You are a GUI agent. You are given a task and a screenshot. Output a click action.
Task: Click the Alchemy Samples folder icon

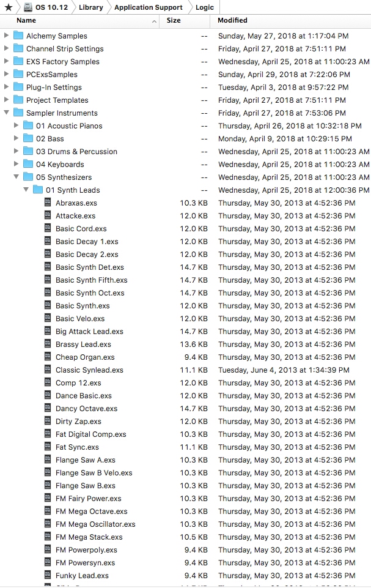18,35
